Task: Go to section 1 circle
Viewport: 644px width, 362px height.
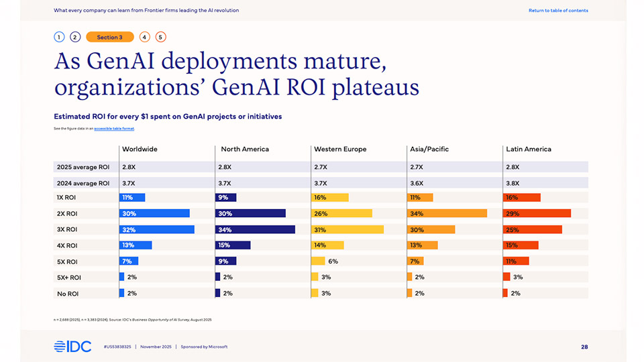Action: pos(59,37)
